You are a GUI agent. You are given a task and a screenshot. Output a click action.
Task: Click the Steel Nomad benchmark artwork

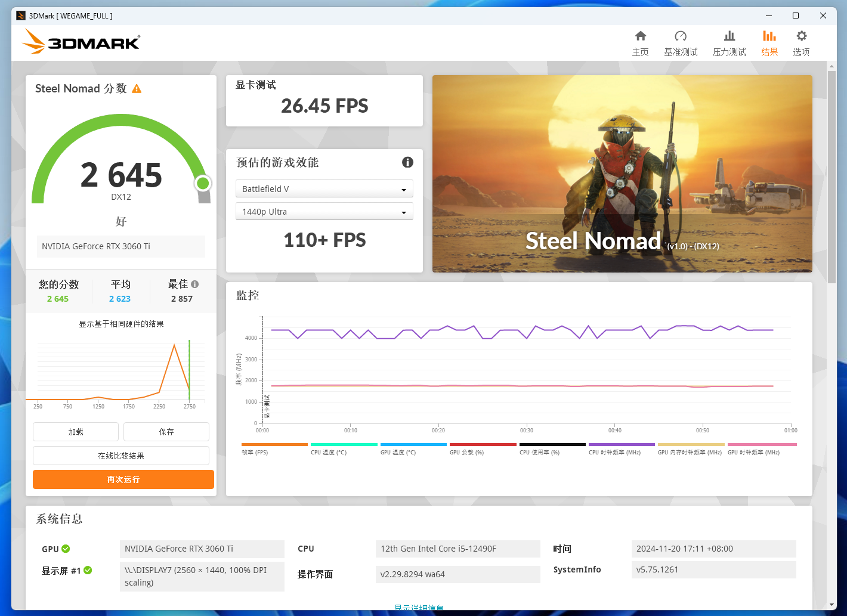click(x=622, y=174)
